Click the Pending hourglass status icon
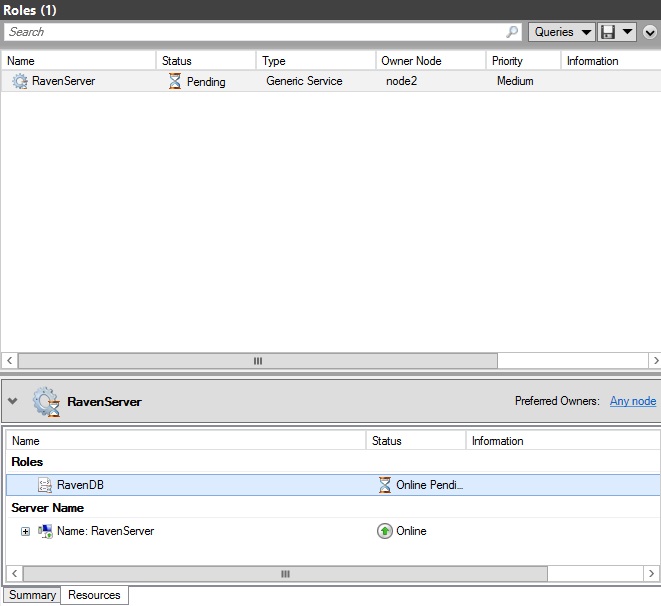The width and height of the screenshot is (661, 606). (x=175, y=81)
